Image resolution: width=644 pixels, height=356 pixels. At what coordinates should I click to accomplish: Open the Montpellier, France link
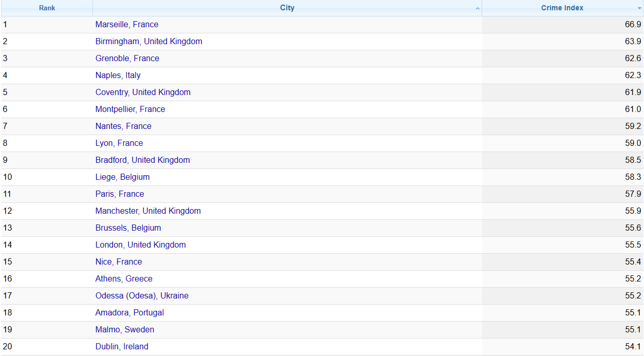point(130,109)
